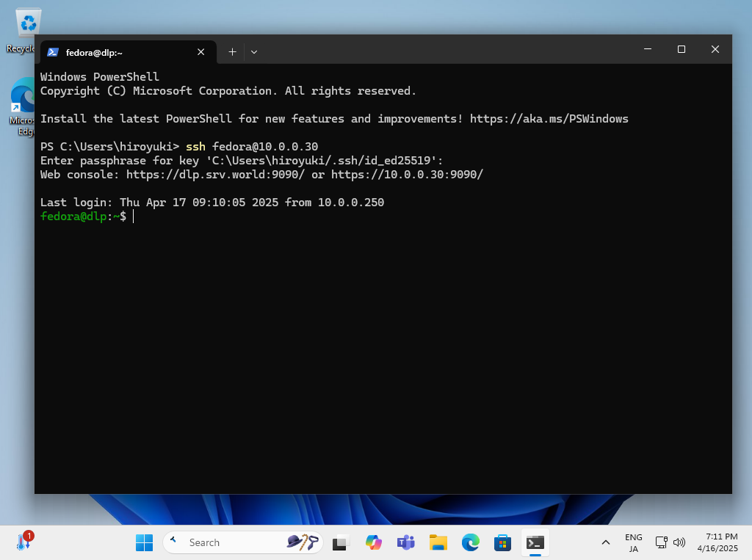
Task: Select the fedora@dlp:~ terminal tab
Action: coord(129,52)
